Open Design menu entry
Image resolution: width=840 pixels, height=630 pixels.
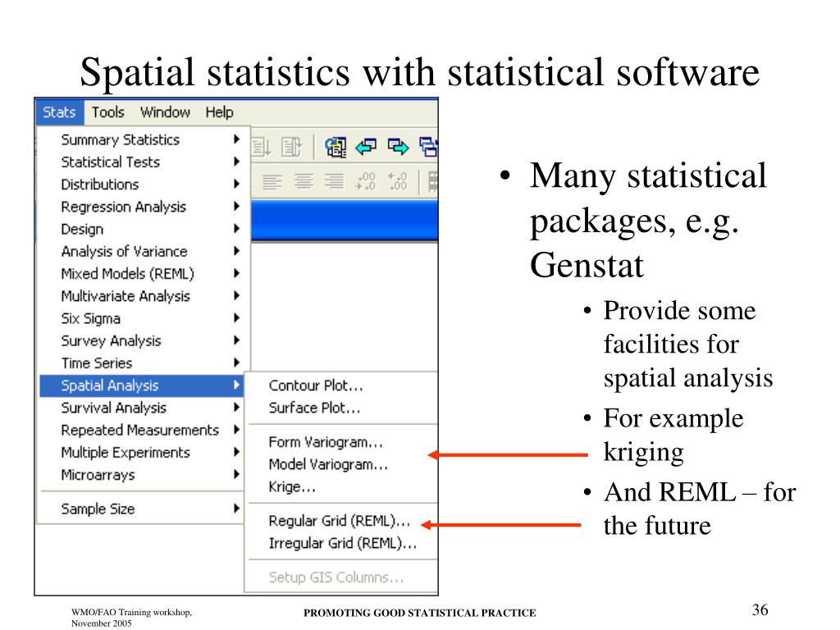coord(142,229)
